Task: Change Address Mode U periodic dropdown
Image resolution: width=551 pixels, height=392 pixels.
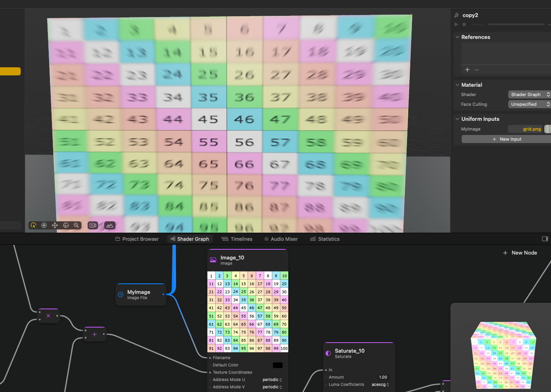Action: coord(272,380)
